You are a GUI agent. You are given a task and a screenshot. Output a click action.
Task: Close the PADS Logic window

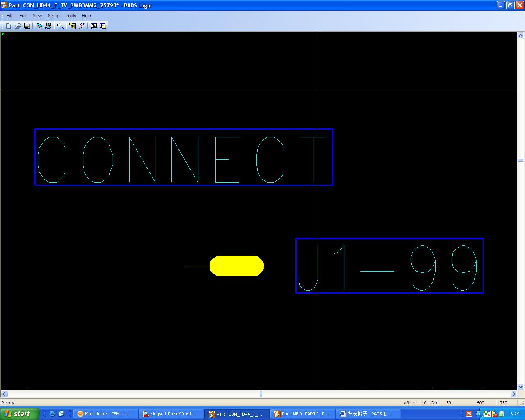click(x=520, y=5)
